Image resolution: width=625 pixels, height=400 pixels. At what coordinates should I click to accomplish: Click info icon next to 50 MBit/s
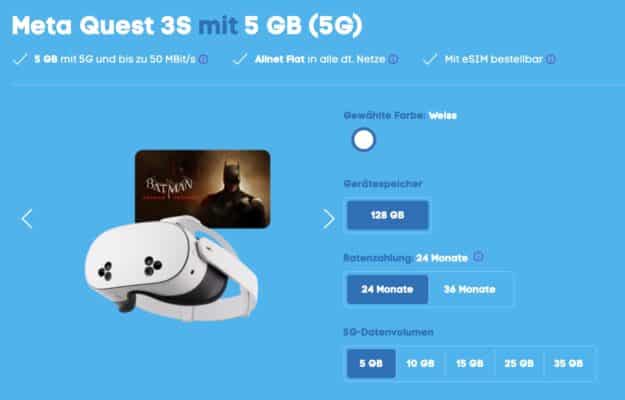[203, 59]
